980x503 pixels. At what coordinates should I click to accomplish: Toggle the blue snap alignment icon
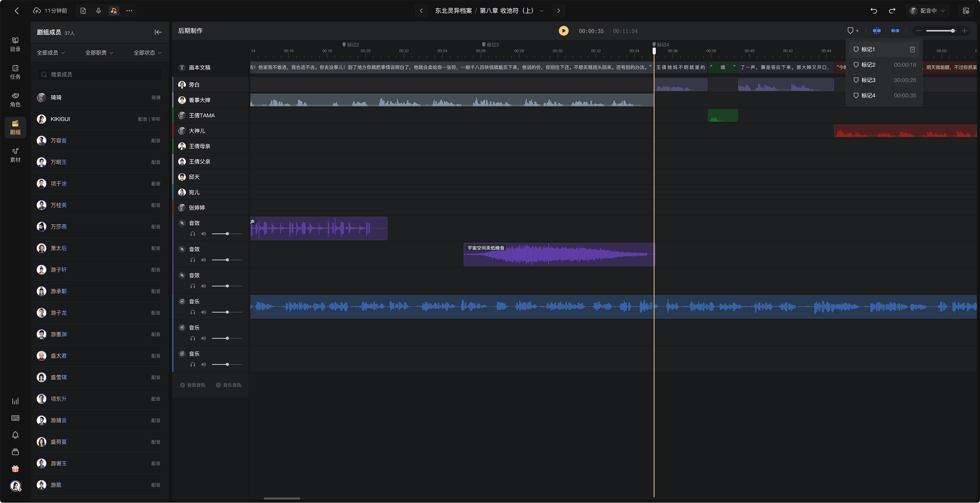pos(877,31)
